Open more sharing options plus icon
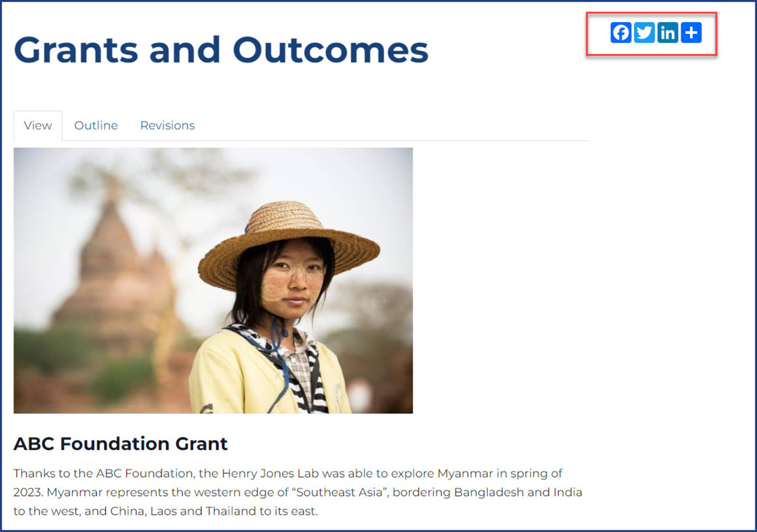This screenshot has width=757, height=532. (x=691, y=33)
